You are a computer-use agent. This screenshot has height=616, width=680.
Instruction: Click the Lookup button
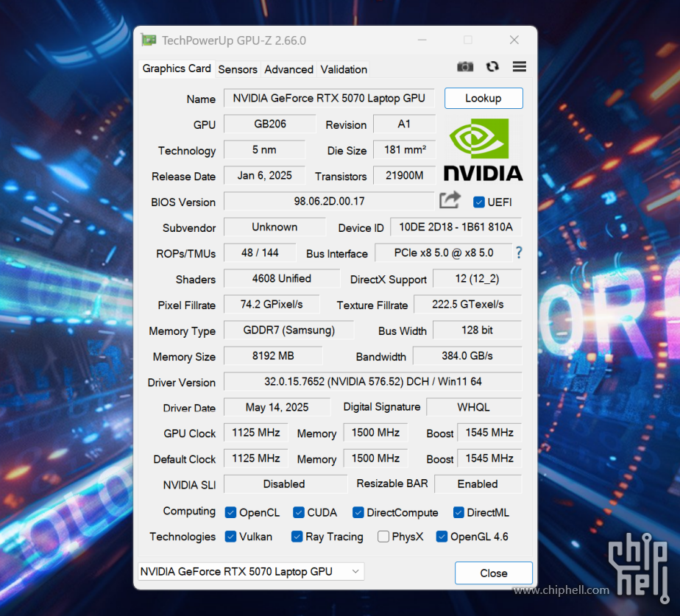[484, 99]
